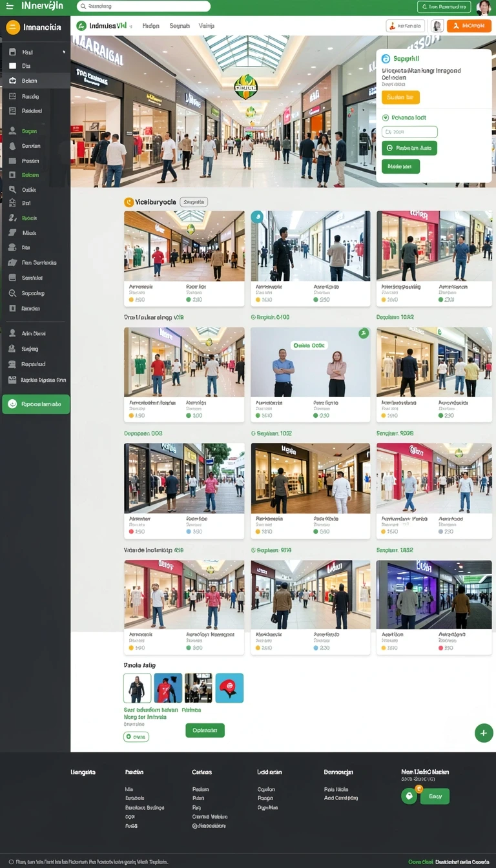This screenshot has height=868, width=496.
Task: Open the Bardcen Brdiqa footer link
Action: tap(145, 807)
